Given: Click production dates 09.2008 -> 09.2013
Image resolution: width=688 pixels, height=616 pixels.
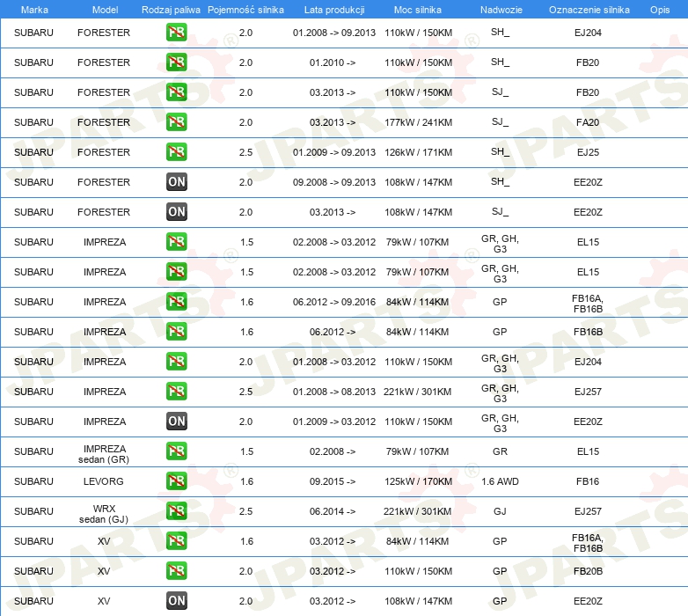Looking at the screenshot, I should click(x=334, y=182).
